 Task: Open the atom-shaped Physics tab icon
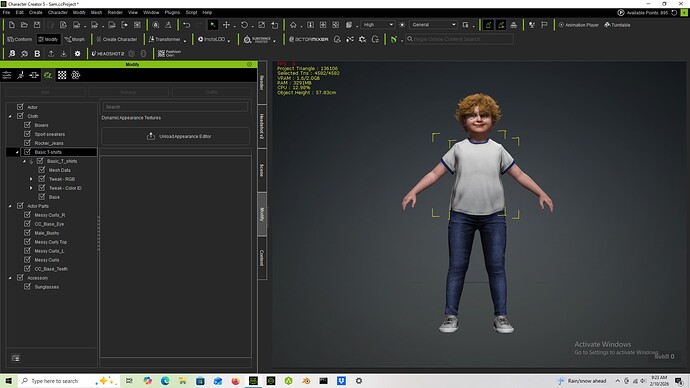[76, 75]
